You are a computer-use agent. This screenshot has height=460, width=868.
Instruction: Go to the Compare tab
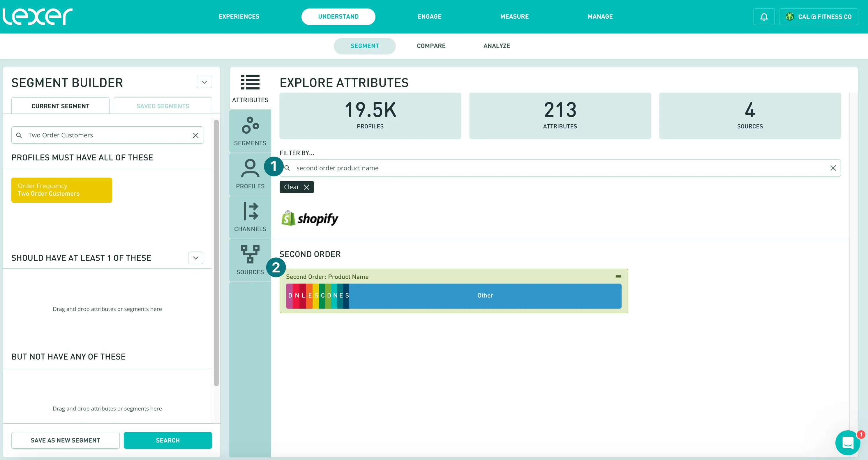(x=431, y=46)
